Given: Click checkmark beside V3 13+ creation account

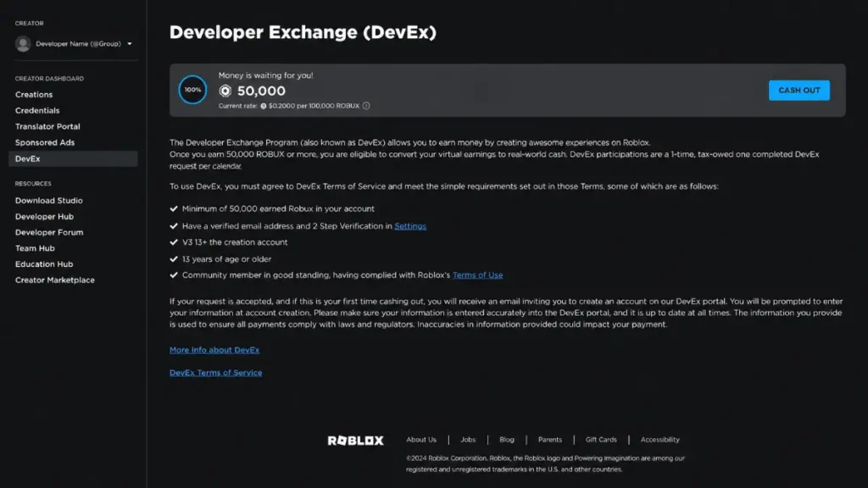Looking at the screenshot, I should coord(174,242).
